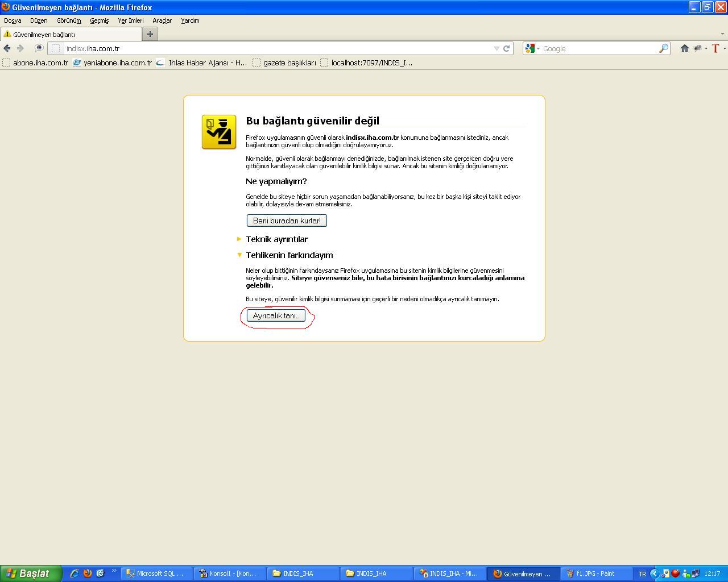Viewport: 728px width, 582px height.
Task: Click the yellow police officer warning icon
Action: (219, 132)
